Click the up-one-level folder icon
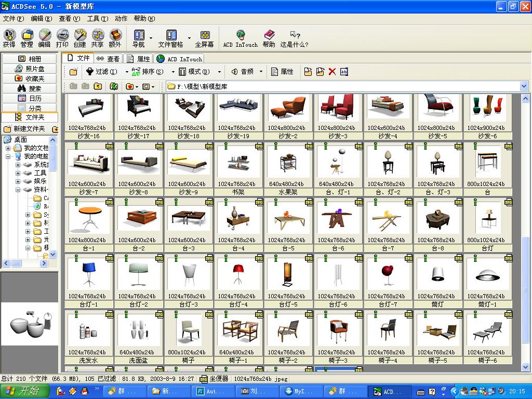 tap(98, 87)
